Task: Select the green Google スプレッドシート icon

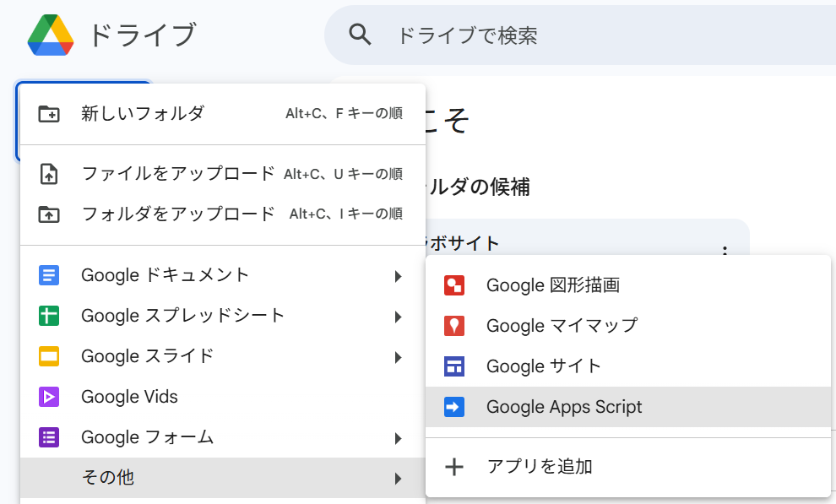Action: coord(50,316)
